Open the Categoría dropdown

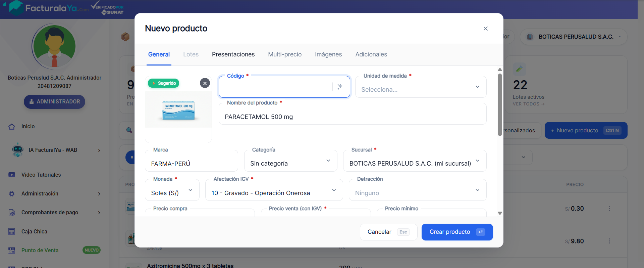(x=291, y=161)
